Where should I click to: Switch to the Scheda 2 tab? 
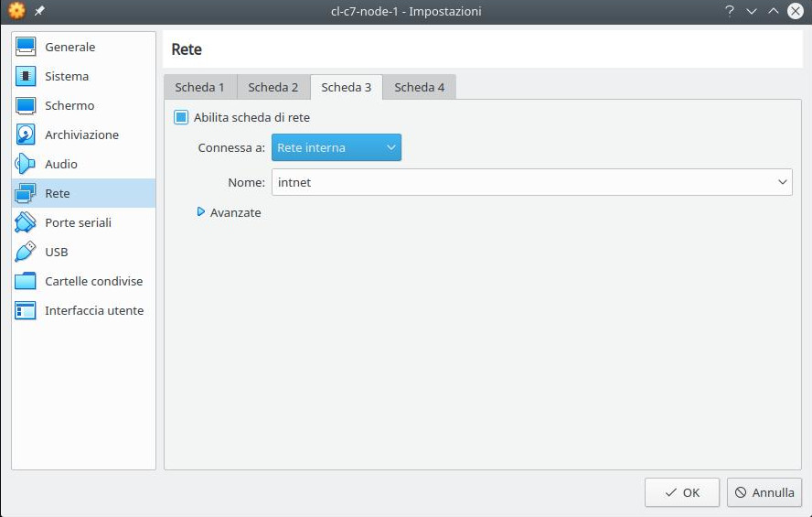[272, 87]
